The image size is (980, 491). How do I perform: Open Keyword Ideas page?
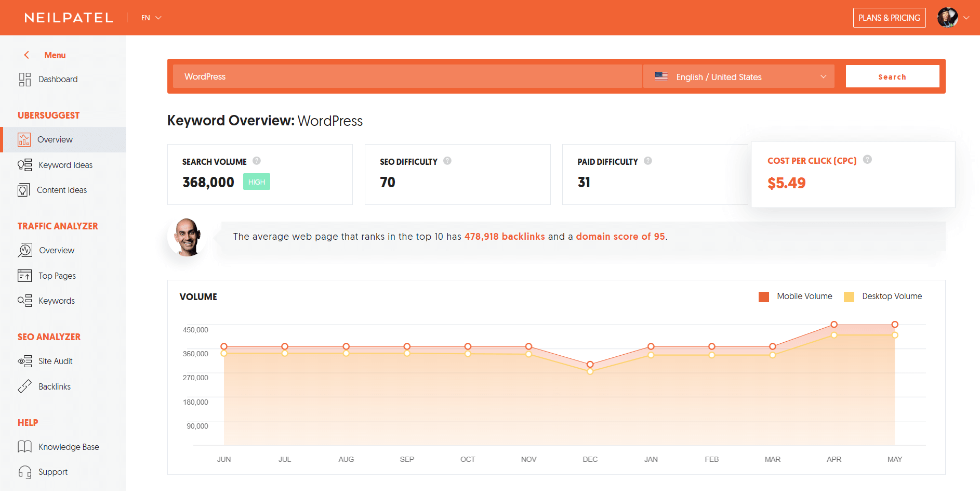tap(65, 165)
